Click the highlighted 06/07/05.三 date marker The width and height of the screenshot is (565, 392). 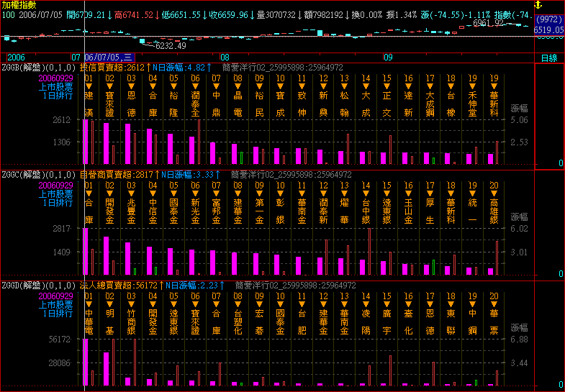click(109, 56)
